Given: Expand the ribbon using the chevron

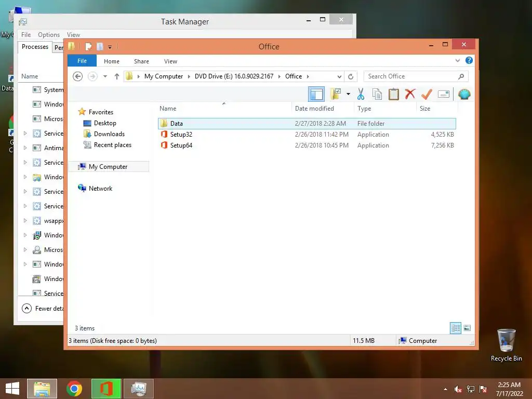Looking at the screenshot, I should tap(457, 60).
